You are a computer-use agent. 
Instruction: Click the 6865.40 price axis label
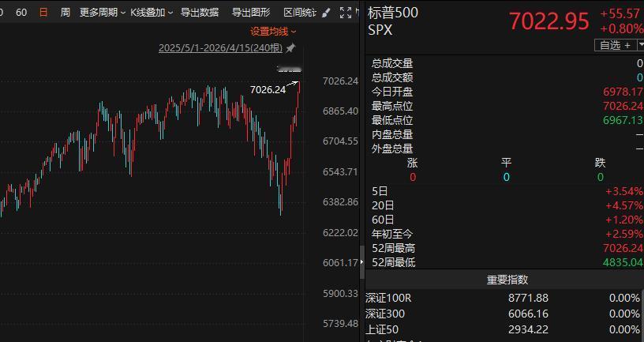(340, 111)
